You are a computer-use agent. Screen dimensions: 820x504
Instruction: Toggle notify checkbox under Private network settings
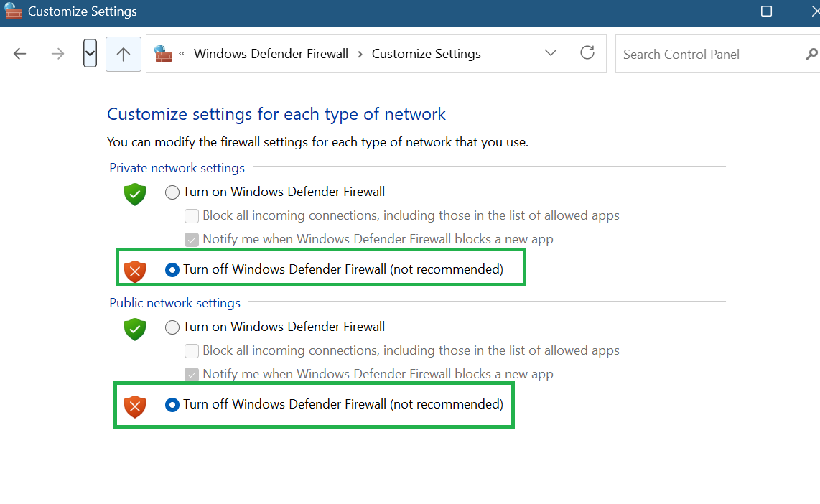click(x=192, y=240)
